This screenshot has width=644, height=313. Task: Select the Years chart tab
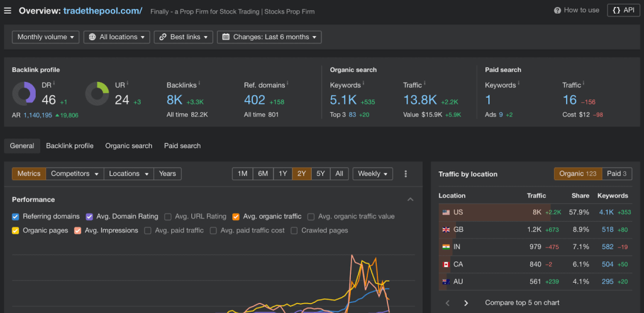point(167,174)
